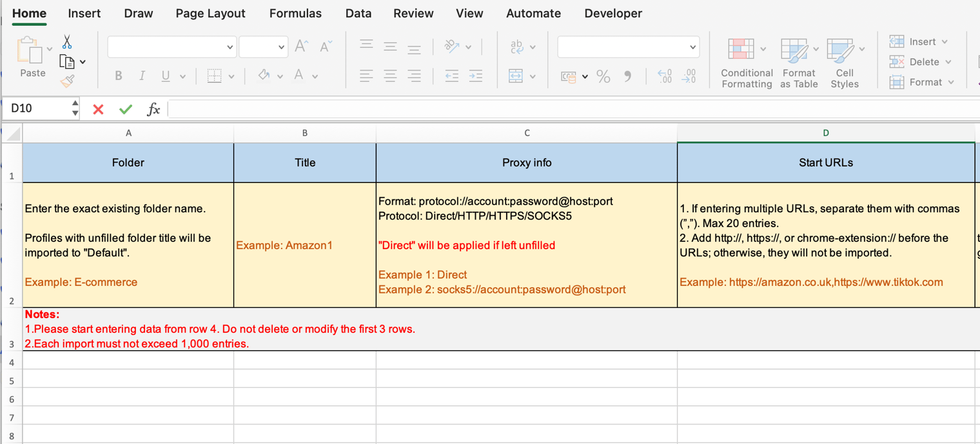Click the fx insert function button

coord(153,109)
